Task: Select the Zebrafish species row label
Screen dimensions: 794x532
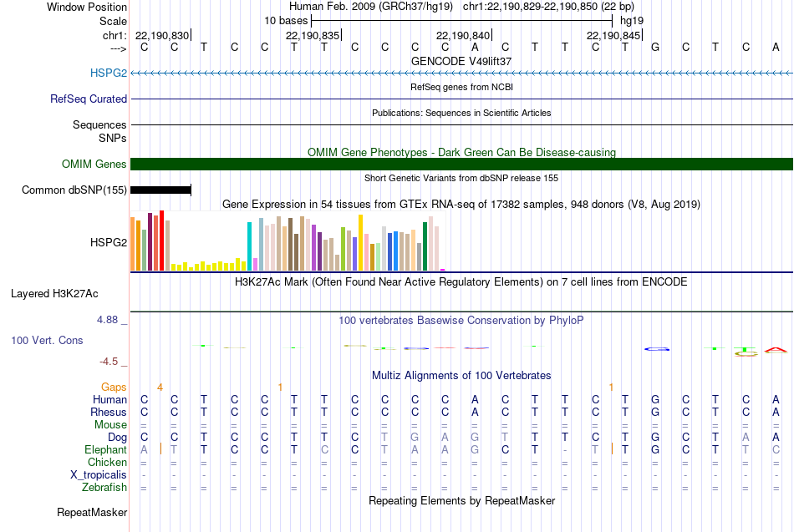Action: (104, 487)
